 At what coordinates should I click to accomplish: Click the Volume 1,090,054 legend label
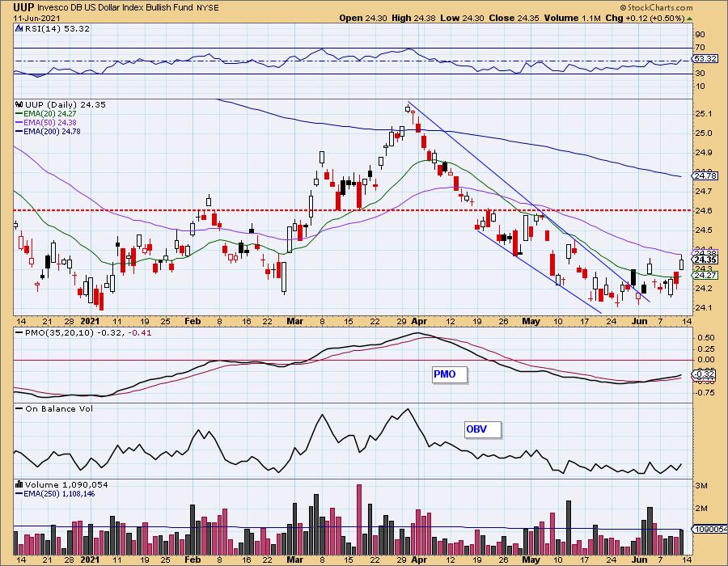(66, 484)
